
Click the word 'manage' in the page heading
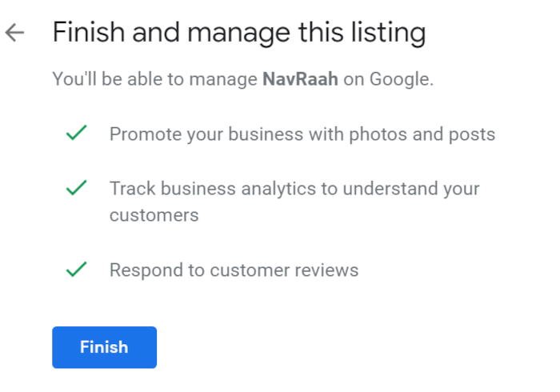click(238, 34)
